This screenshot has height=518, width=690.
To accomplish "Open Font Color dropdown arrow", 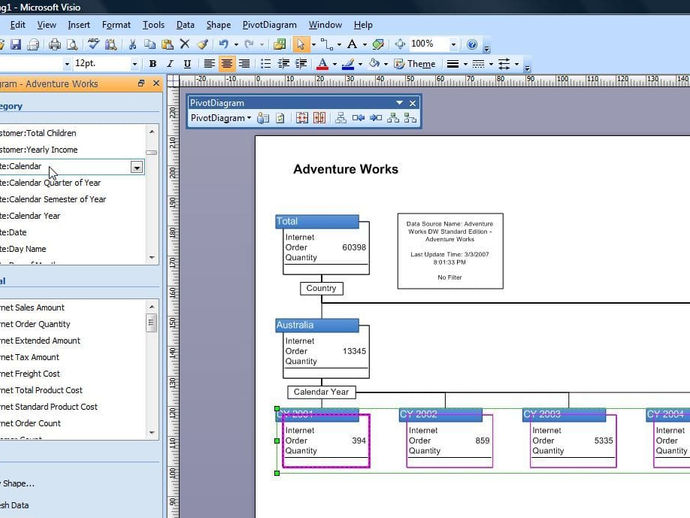I will 335,64.
